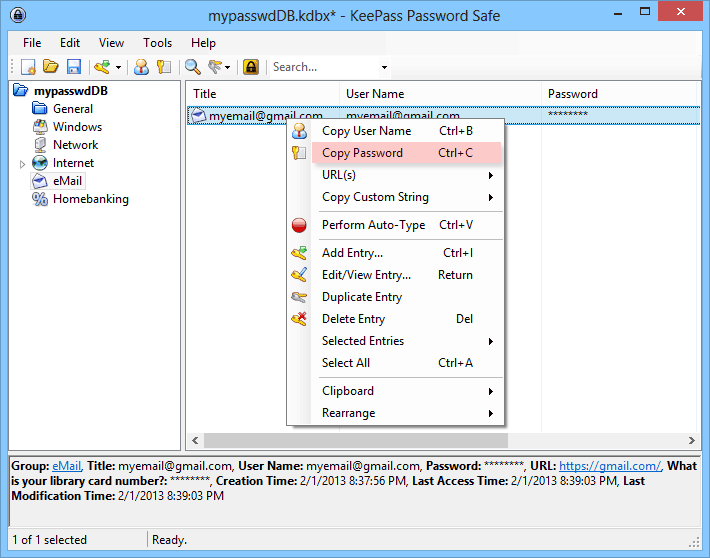
Task: Select the Internet group
Action: click(73, 163)
